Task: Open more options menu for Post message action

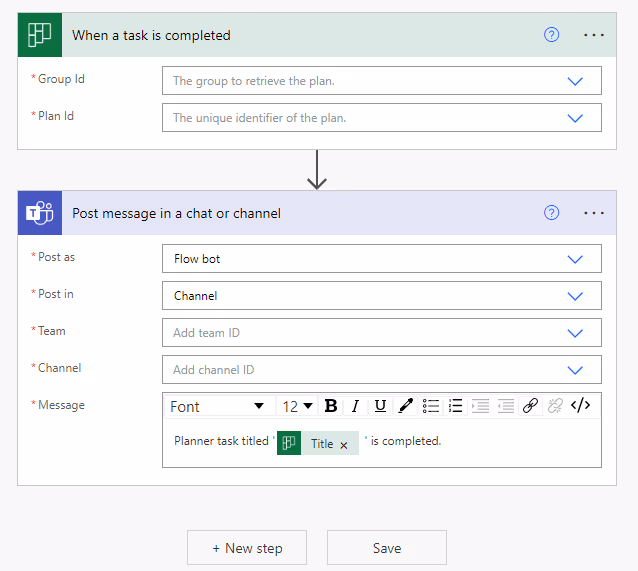Action: pos(594,213)
